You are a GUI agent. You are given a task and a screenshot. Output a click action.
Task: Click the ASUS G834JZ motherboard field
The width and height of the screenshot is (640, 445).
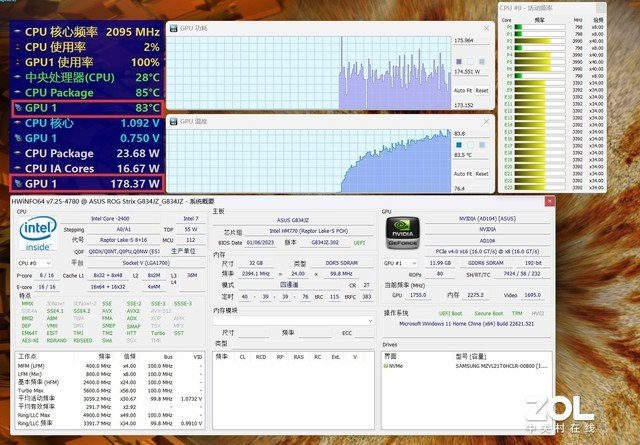tap(293, 220)
